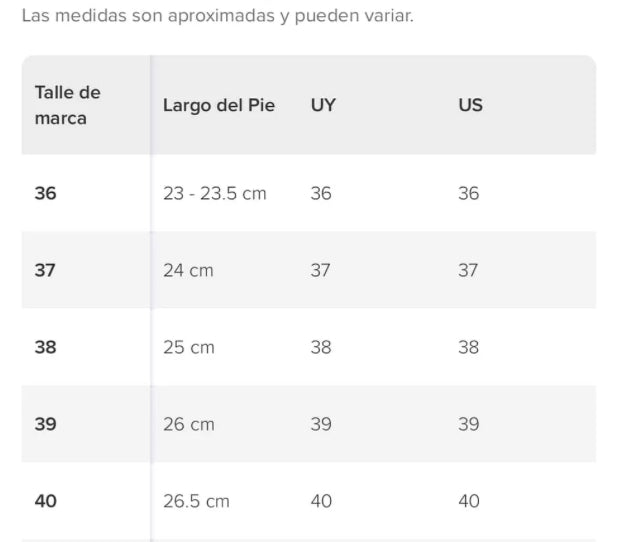The width and height of the screenshot is (618, 542).
Task: Select brand size 36 in first column
Action: pyautogui.click(x=46, y=193)
